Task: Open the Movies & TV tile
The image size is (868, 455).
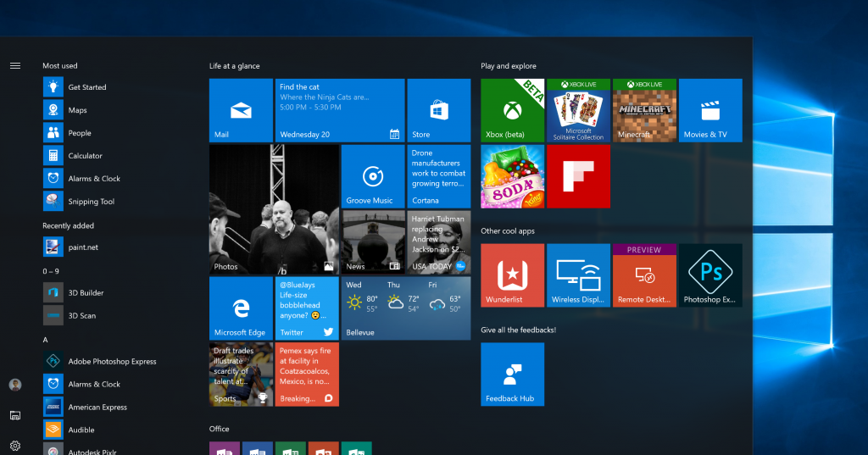Action: pyautogui.click(x=710, y=110)
